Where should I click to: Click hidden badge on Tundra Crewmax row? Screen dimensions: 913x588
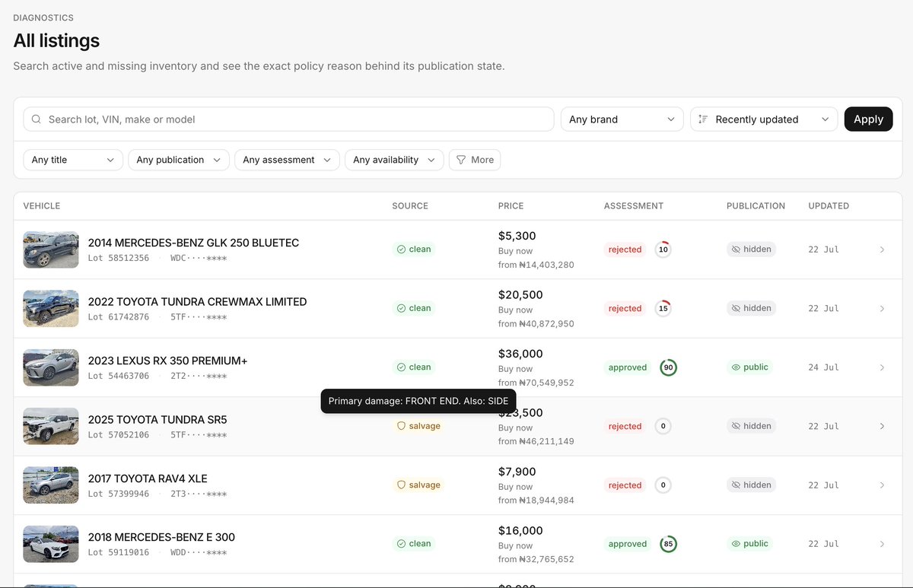751,308
